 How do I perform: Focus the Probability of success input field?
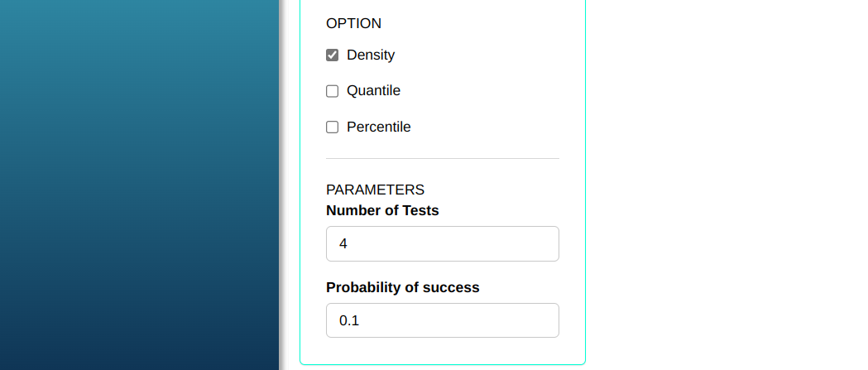pos(443,320)
